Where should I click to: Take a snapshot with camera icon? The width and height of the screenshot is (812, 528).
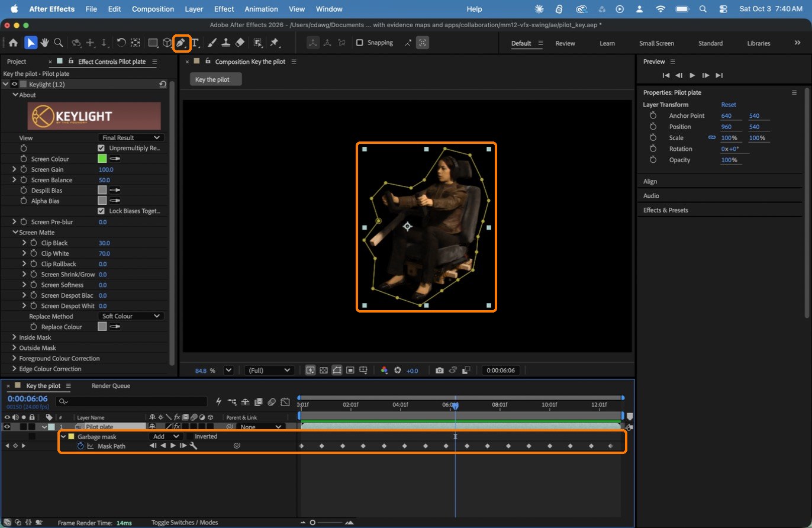tap(440, 371)
